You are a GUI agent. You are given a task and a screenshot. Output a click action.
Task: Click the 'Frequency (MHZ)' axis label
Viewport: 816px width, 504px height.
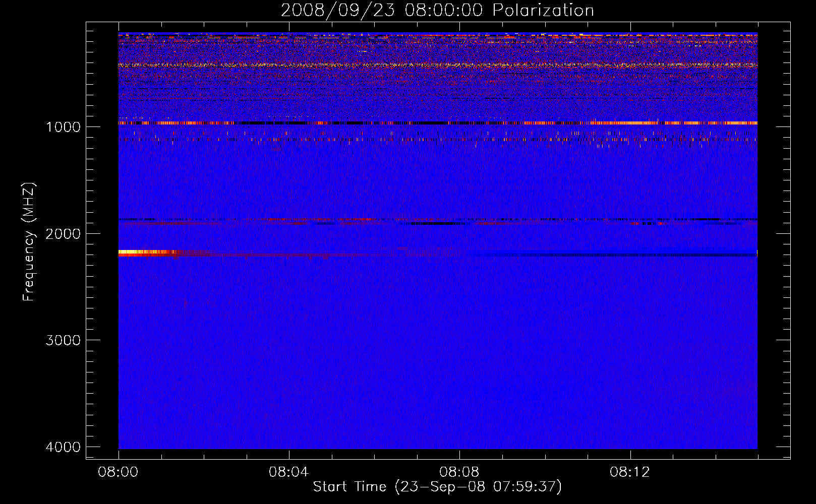29,242
